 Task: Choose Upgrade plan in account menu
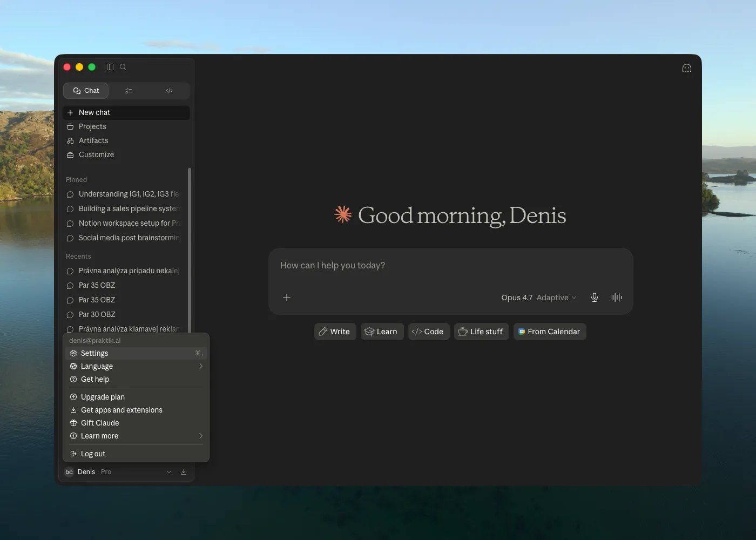pyautogui.click(x=136, y=397)
